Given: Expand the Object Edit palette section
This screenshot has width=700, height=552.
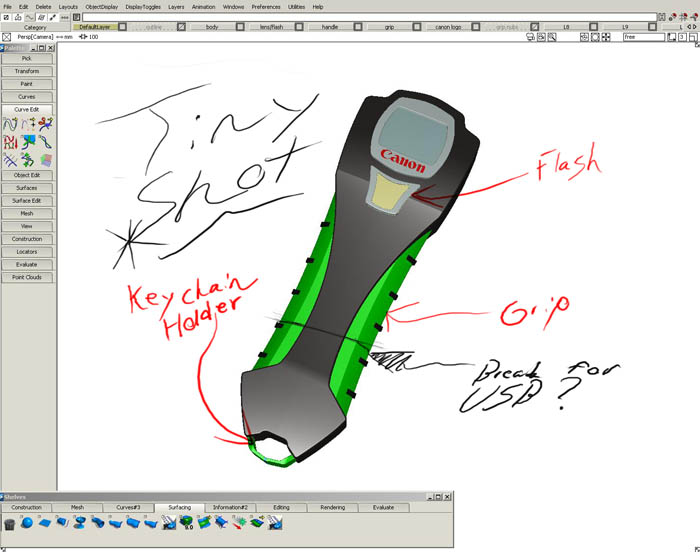Looking at the screenshot, I should click(27, 175).
